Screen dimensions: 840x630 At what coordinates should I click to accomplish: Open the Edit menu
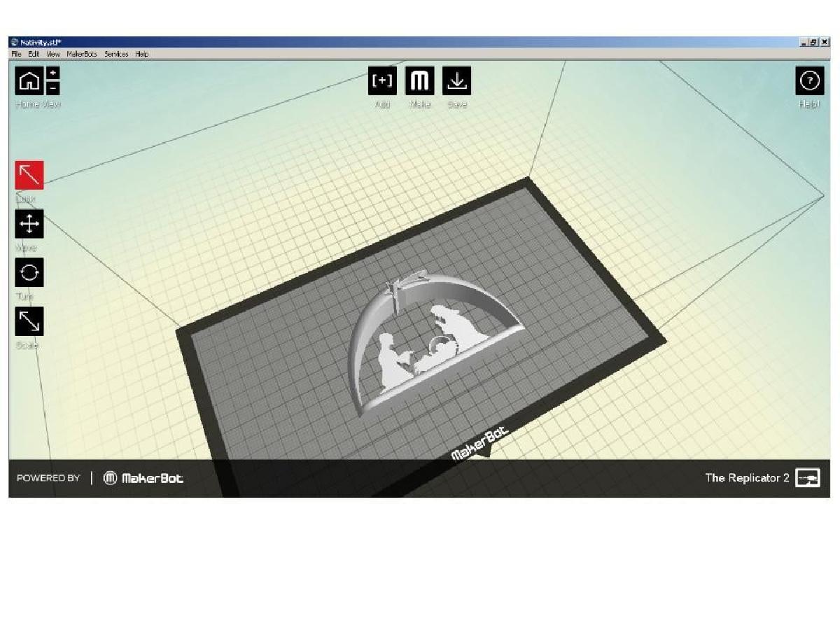pos(34,54)
